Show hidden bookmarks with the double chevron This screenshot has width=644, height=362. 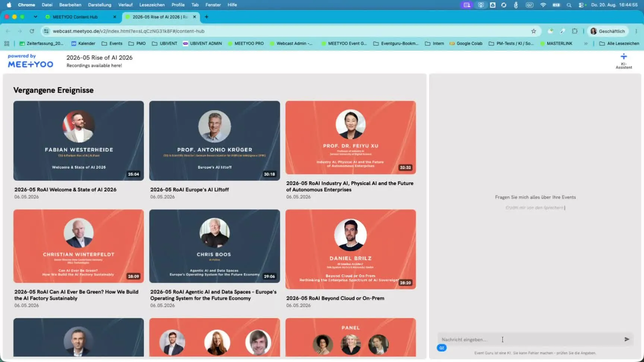pos(586,44)
